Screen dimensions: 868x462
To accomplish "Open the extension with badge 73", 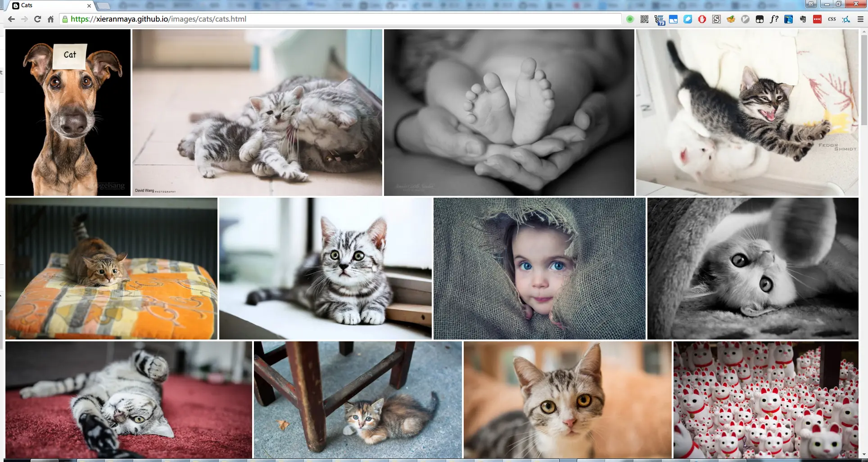I will click(x=660, y=20).
